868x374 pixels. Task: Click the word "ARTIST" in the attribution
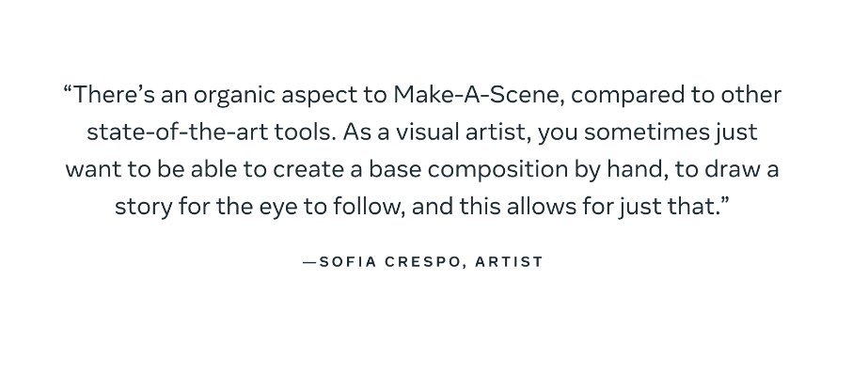tap(510, 261)
